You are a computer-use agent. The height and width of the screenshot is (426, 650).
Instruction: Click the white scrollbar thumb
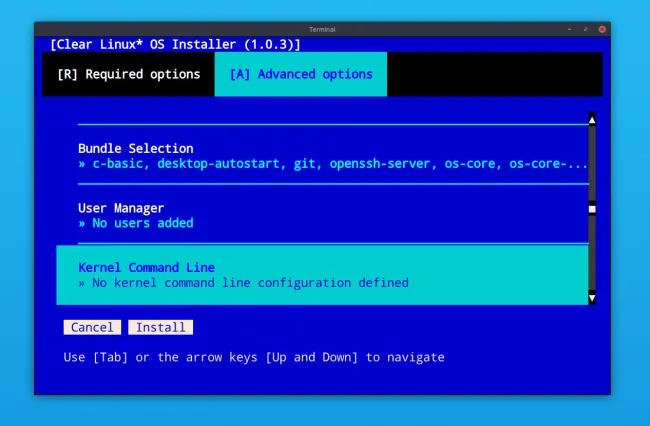[592, 209]
